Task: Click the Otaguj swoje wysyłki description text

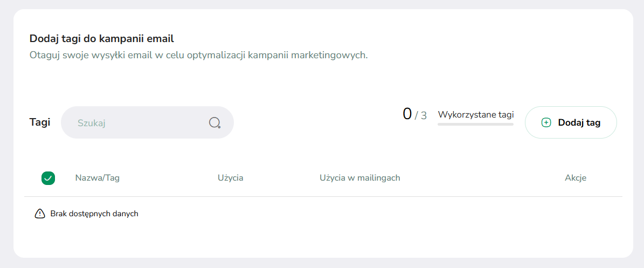Action: [199, 56]
